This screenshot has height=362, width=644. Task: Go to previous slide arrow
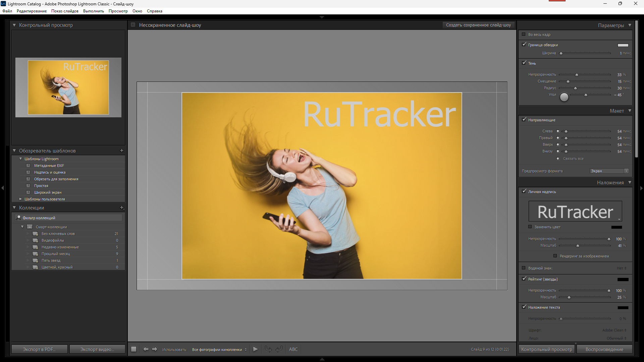click(x=146, y=349)
